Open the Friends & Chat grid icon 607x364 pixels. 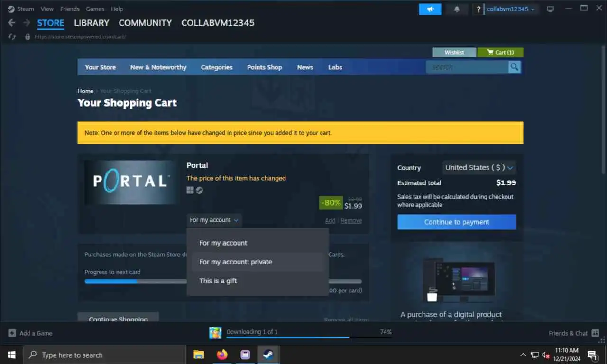pyautogui.click(x=596, y=333)
